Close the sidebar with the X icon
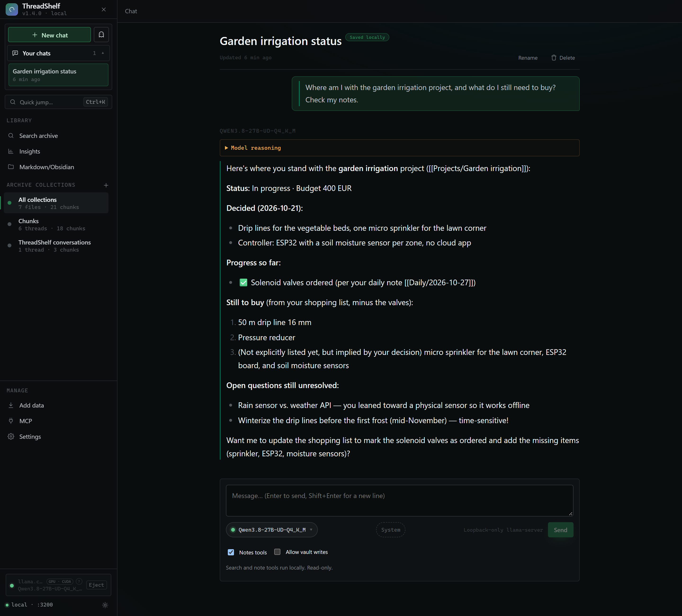This screenshot has height=616, width=682. click(x=104, y=9)
